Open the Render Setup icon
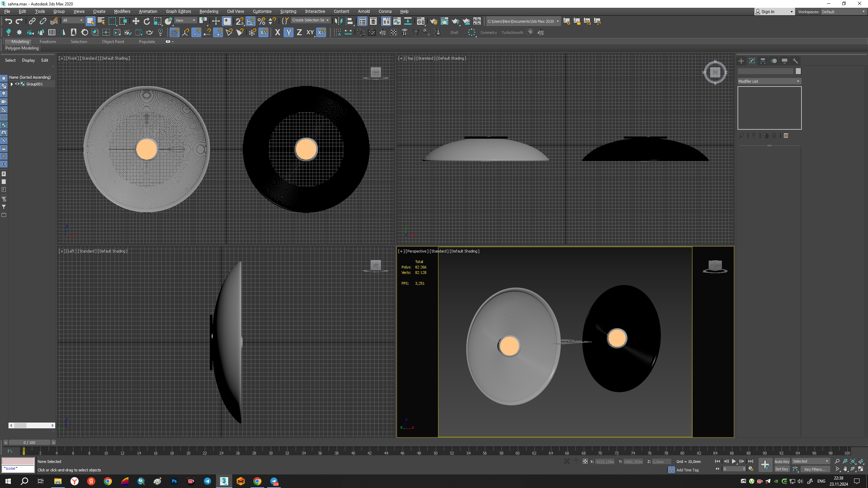The height and width of the screenshot is (488, 868). tap(433, 21)
